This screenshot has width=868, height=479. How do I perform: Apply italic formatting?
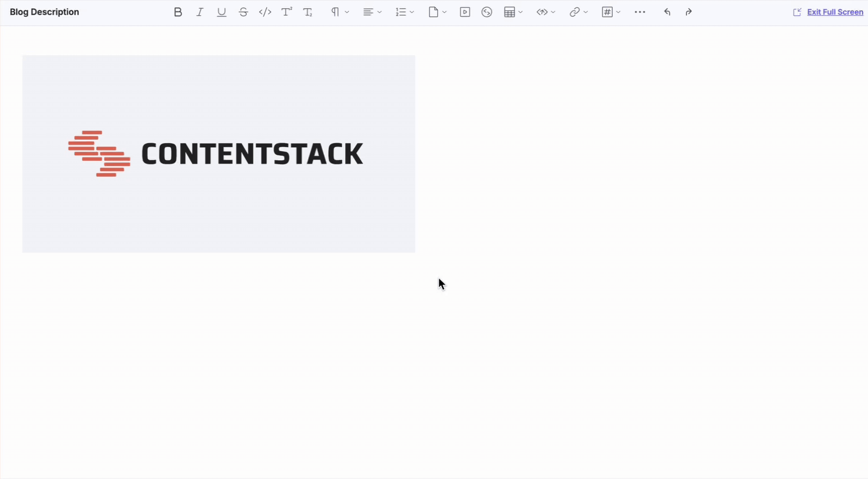pos(199,12)
